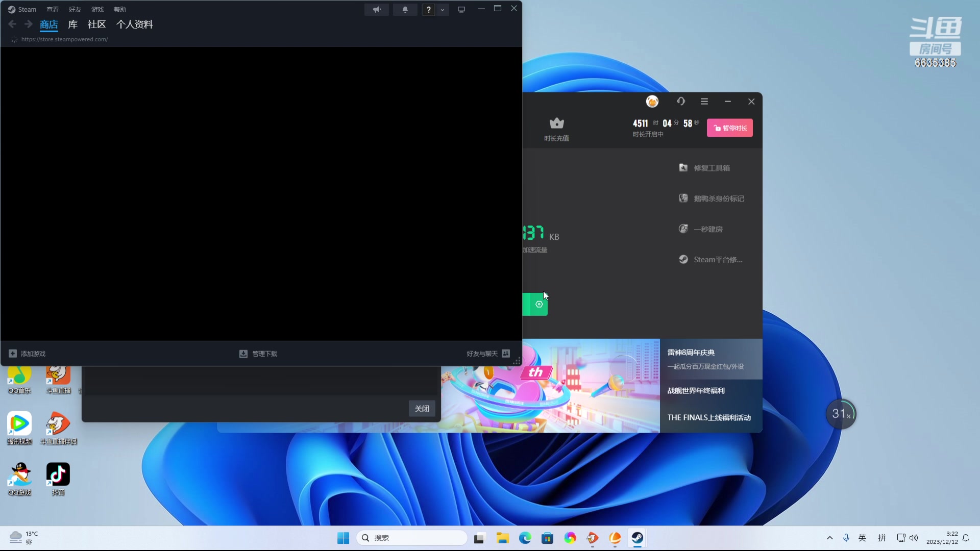The image size is (980, 551).
Task: Expand the dropdown arrow beside help icon
Action: click(x=443, y=10)
